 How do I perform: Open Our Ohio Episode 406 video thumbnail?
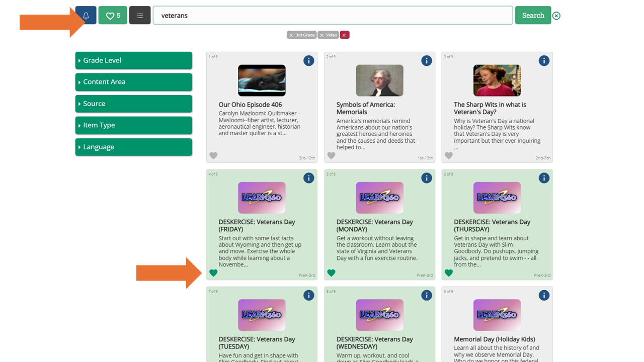262,80
